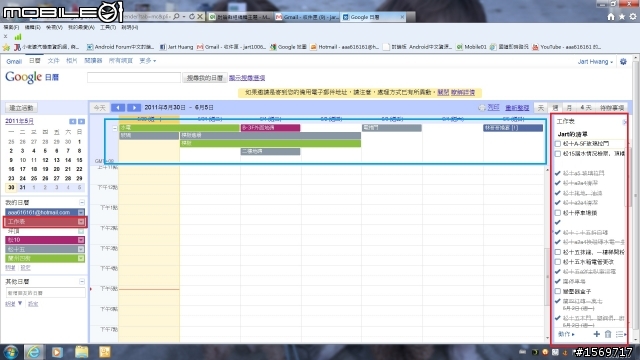Open 工具(T) menu in IE menu bar
Viewport: 640px width, 360px height.
point(108,27)
